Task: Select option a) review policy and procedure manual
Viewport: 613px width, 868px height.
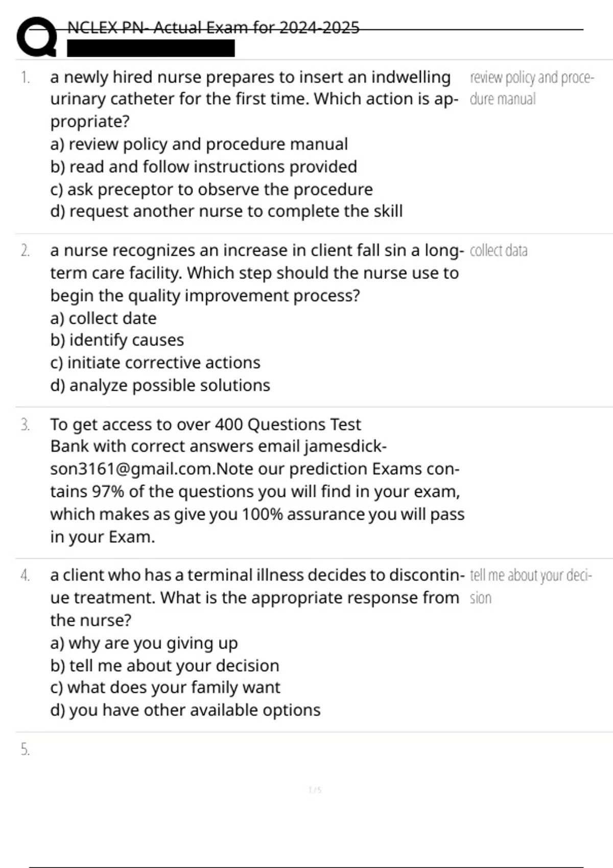Action: pos(199,144)
